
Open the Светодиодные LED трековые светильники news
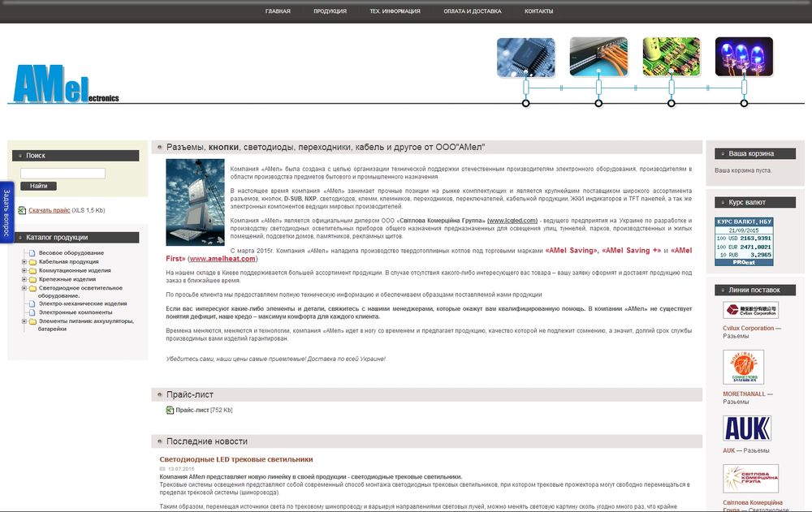pyautogui.click(x=236, y=459)
